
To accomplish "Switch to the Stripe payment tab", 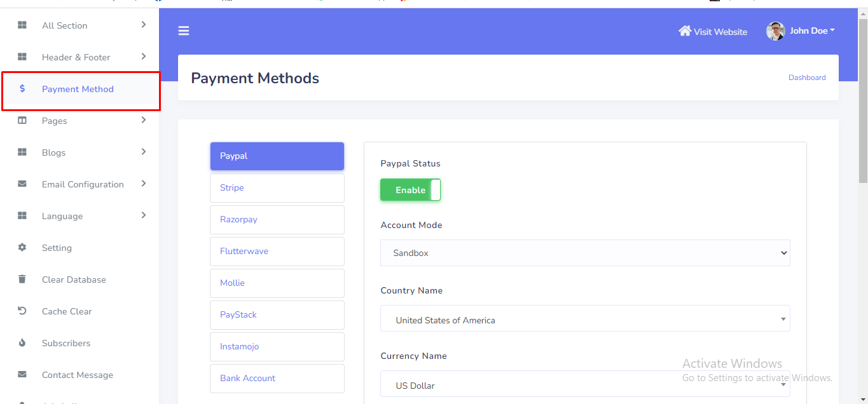I will point(277,188).
